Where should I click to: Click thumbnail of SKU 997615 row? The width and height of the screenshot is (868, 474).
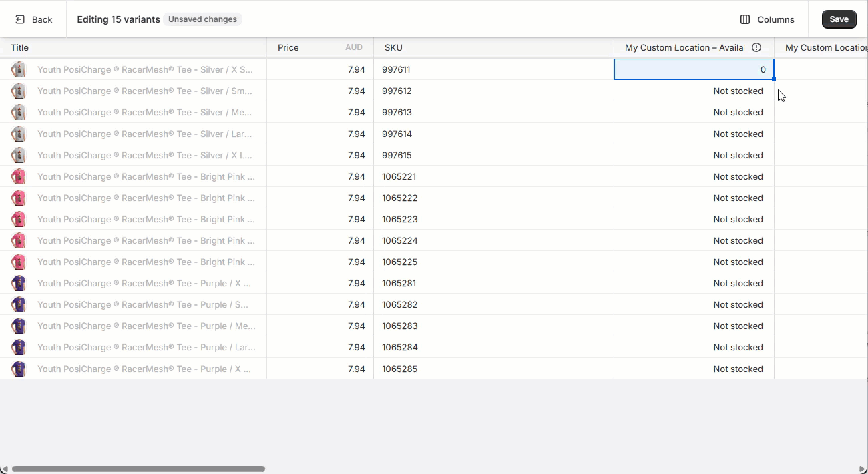(19, 155)
